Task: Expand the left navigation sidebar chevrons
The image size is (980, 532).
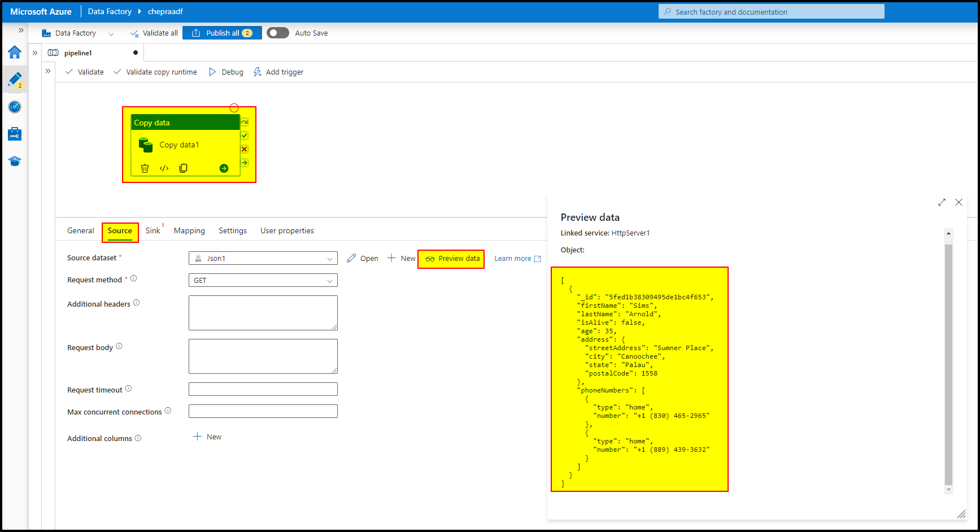Action: pos(21,30)
